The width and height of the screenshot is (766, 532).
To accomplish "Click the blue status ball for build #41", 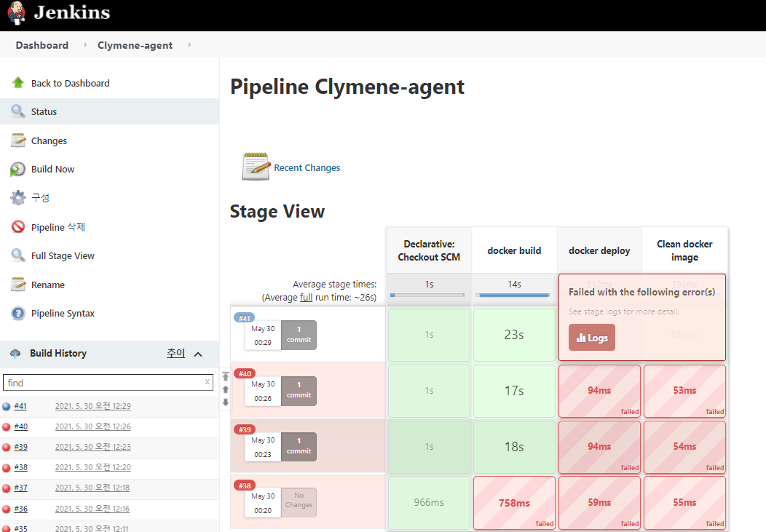I will tap(7, 406).
